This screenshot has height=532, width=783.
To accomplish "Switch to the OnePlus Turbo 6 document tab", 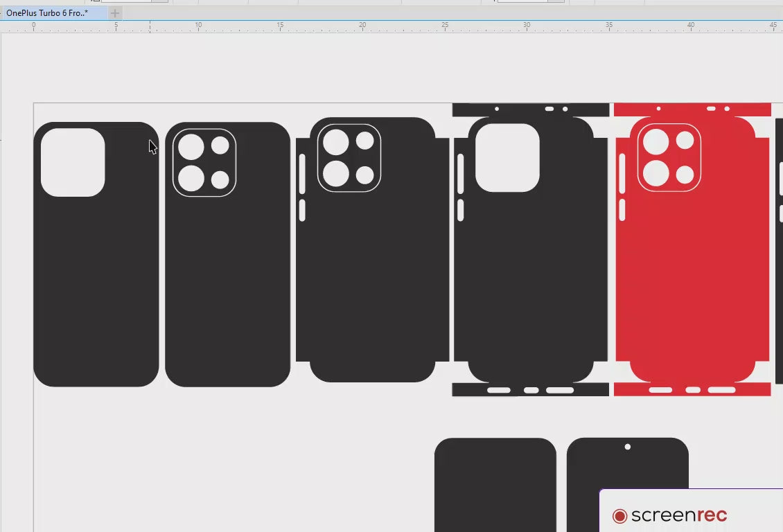I will pyautogui.click(x=47, y=13).
